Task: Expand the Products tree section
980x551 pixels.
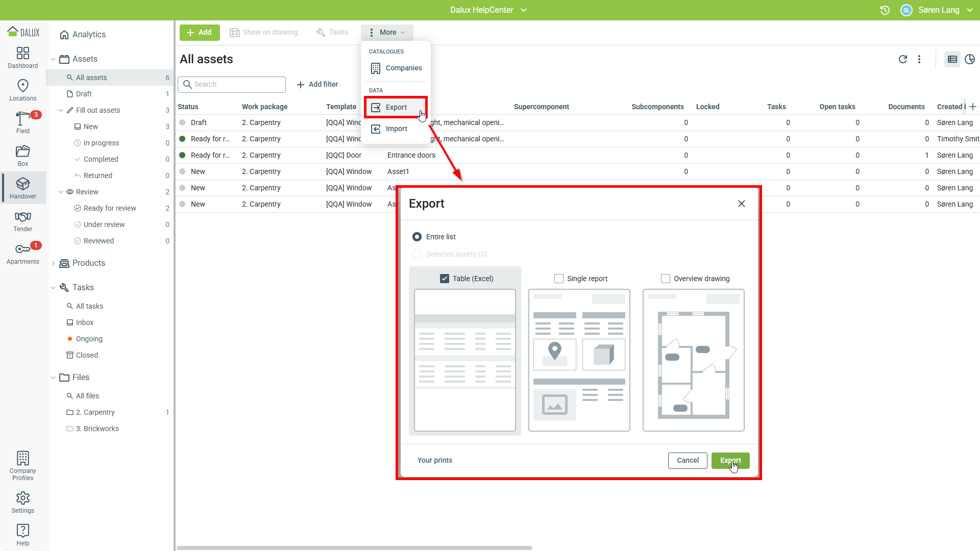Action: pos(53,263)
